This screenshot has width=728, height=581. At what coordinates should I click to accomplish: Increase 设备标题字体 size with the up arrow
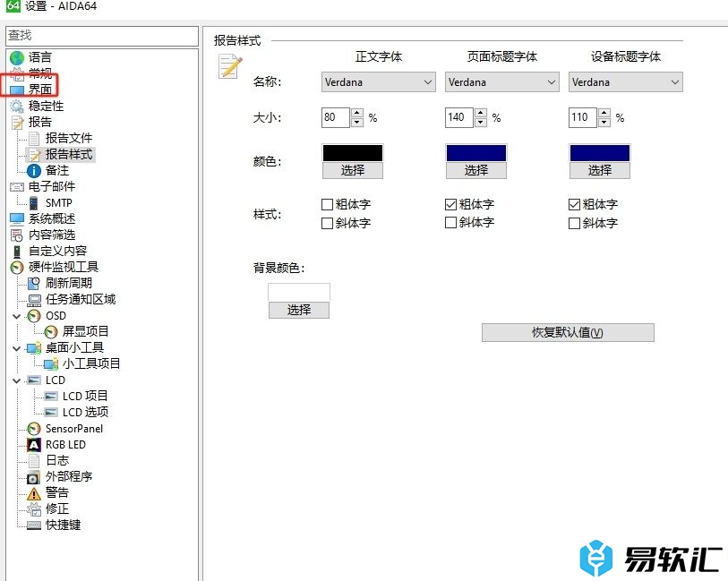pos(604,113)
